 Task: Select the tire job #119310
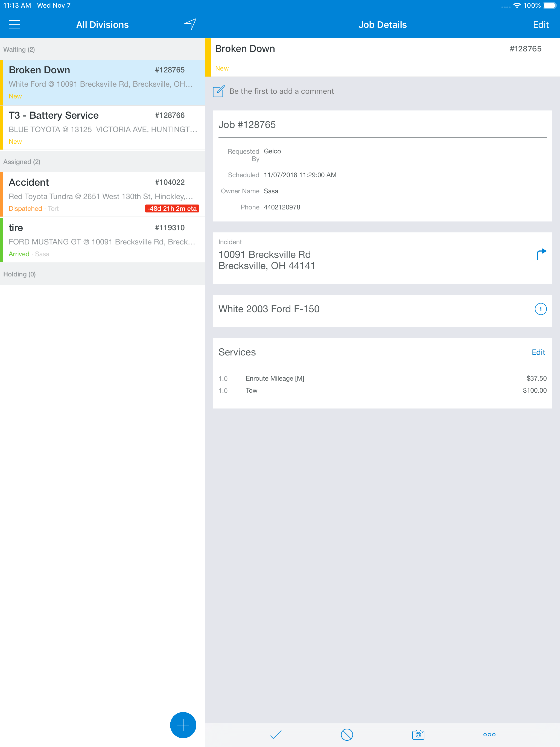tap(102, 240)
